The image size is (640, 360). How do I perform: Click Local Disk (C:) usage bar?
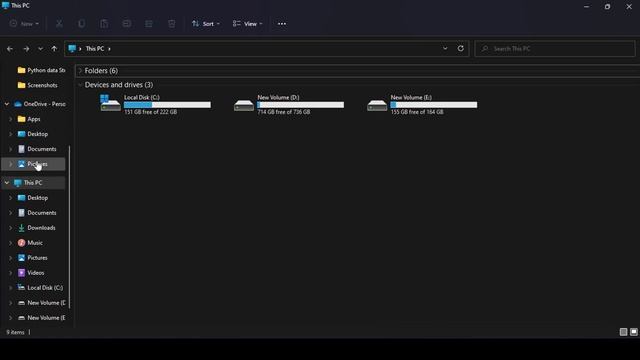pos(167,105)
